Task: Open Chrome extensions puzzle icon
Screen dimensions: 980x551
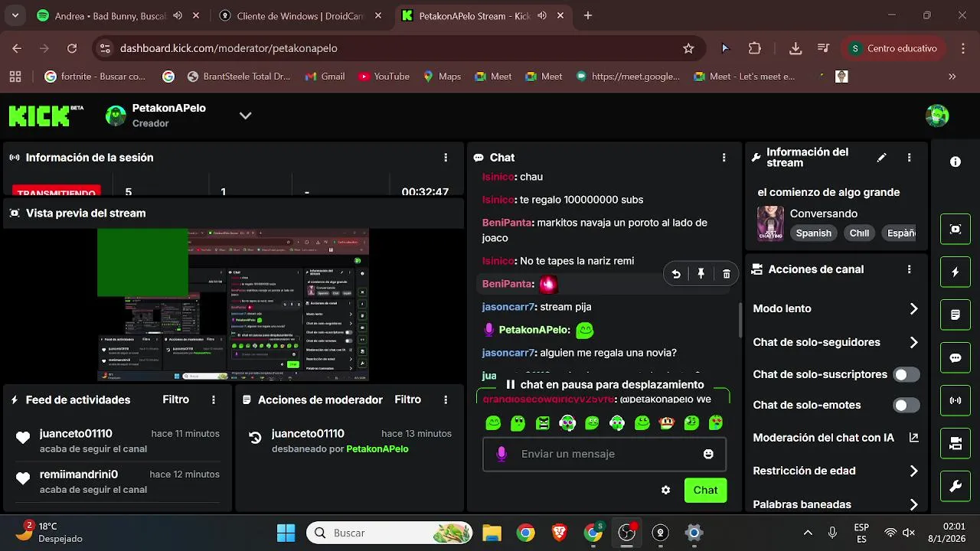Action: 754,48
